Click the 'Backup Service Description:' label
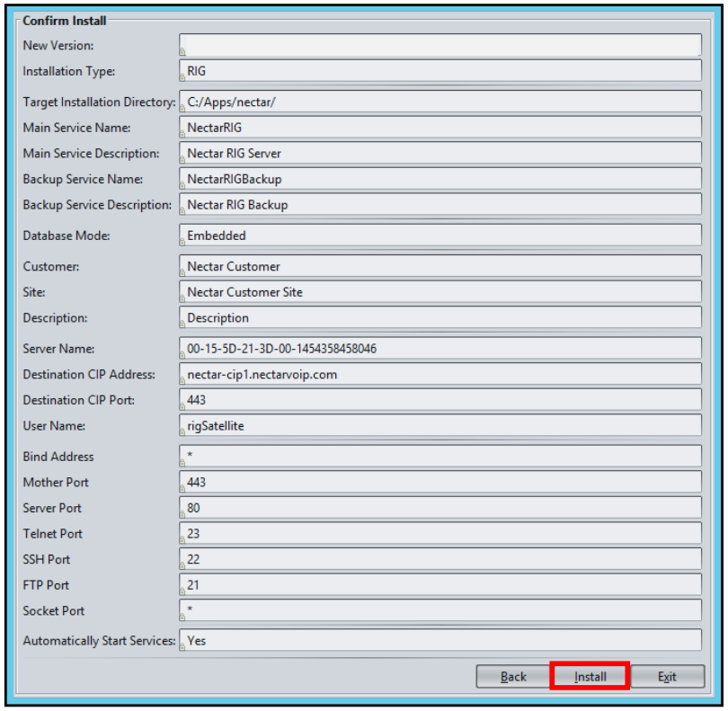Image resolution: width=728 pixels, height=711 pixels. click(97, 205)
